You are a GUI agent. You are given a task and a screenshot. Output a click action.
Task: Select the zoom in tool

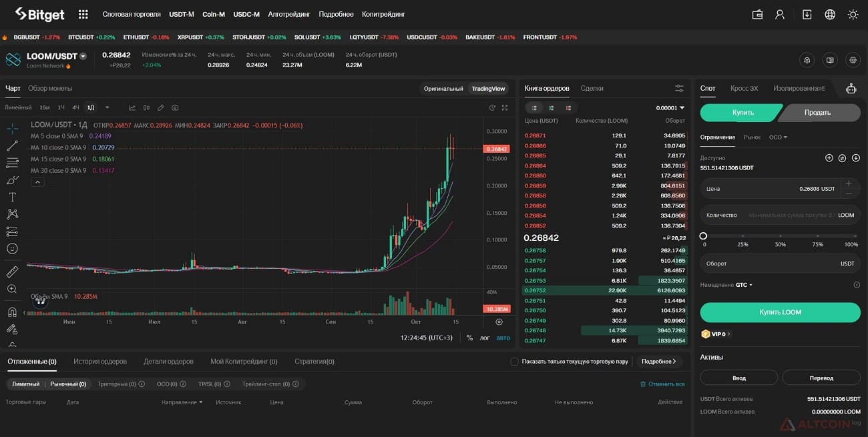(12, 289)
